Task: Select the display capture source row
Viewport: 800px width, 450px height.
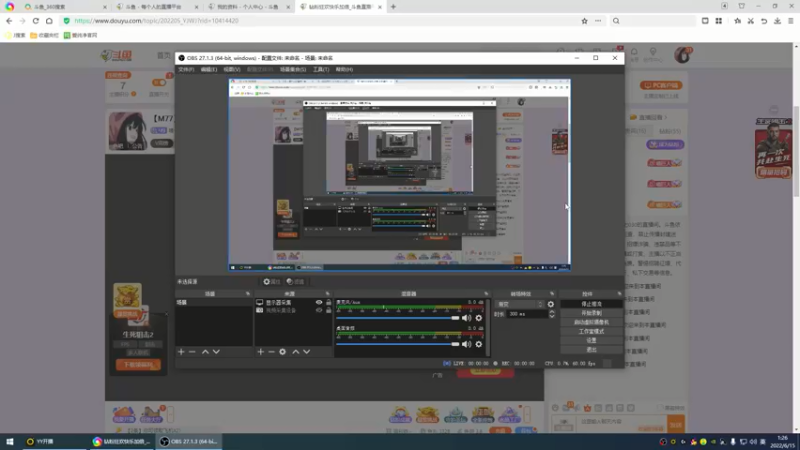Action: (293, 303)
